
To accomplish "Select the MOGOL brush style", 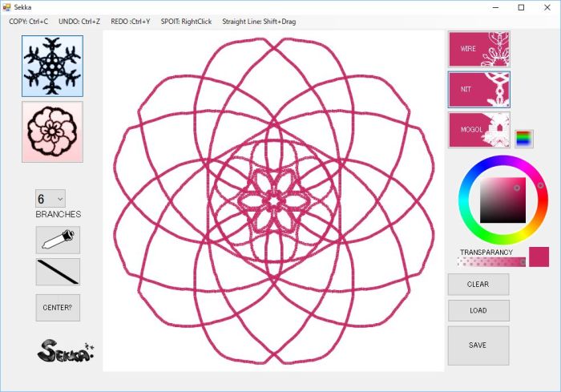I will coord(478,130).
